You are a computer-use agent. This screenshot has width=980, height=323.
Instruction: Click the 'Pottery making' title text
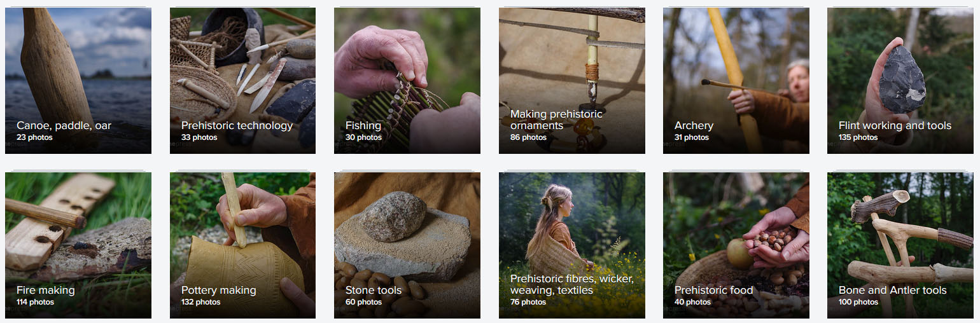pos(219,291)
